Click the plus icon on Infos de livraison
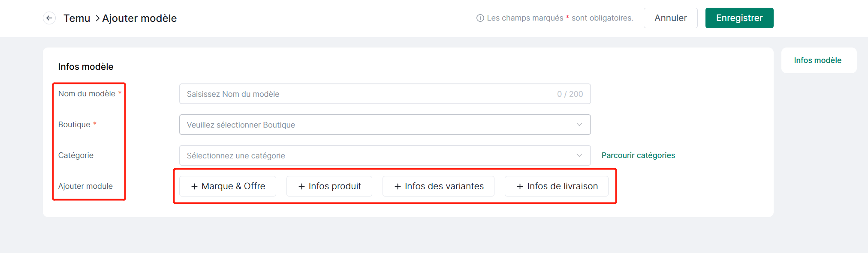The height and width of the screenshot is (253, 868). click(x=520, y=186)
